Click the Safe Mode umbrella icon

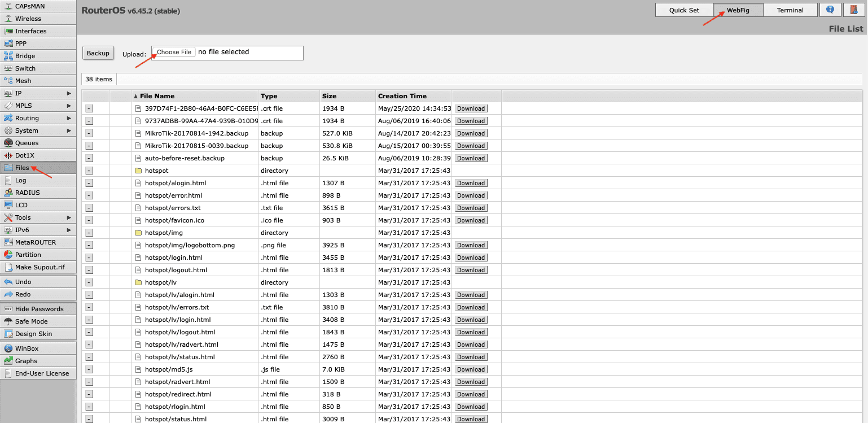(8, 321)
